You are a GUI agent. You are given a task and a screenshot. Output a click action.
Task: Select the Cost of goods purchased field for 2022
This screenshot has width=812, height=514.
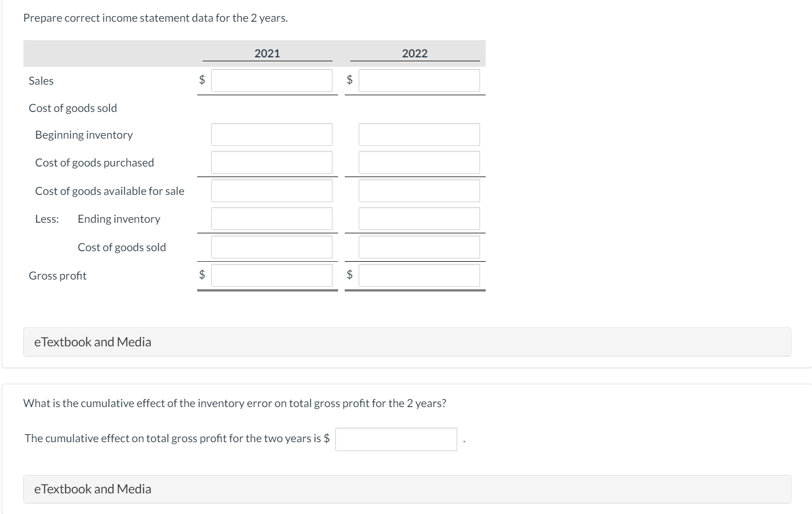(x=419, y=162)
